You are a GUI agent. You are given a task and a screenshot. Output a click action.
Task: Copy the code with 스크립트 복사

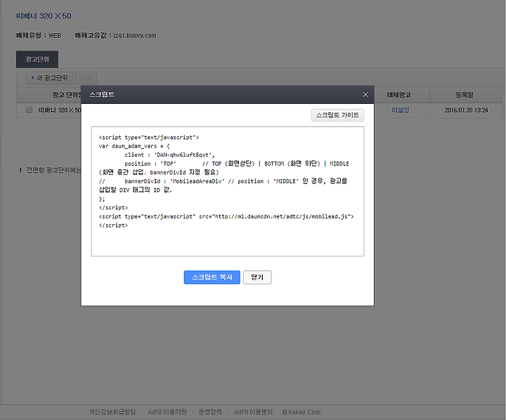212,277
